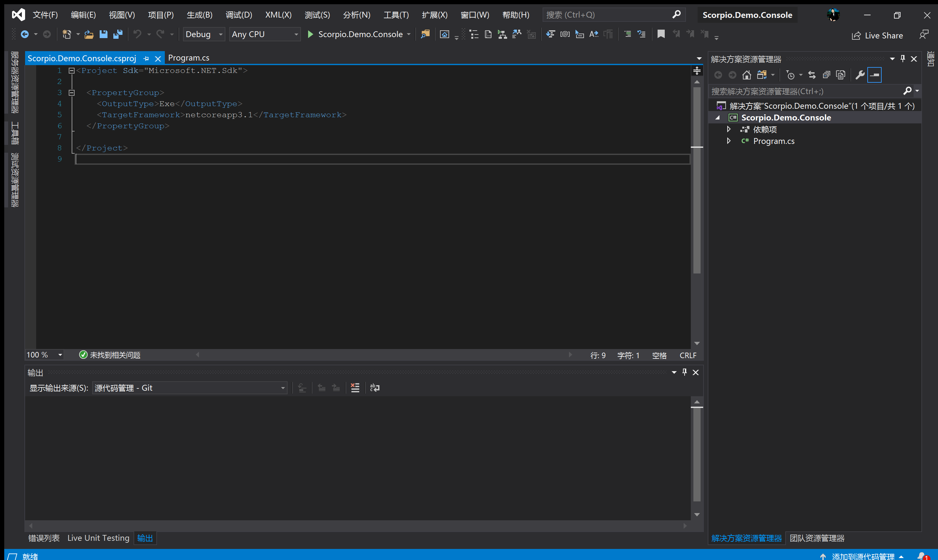Start debugging with the green play button

(310, 34)
